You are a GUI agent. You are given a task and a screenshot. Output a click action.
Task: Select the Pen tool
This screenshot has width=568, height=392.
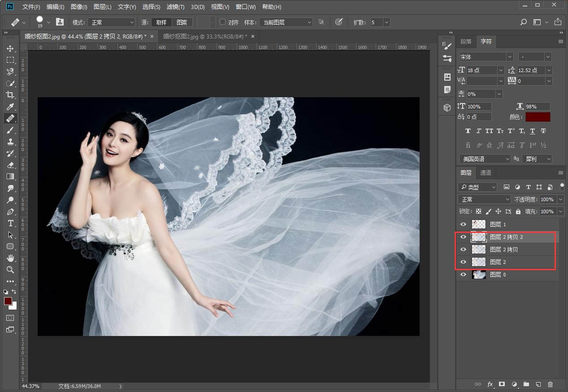tap(10, 211)
